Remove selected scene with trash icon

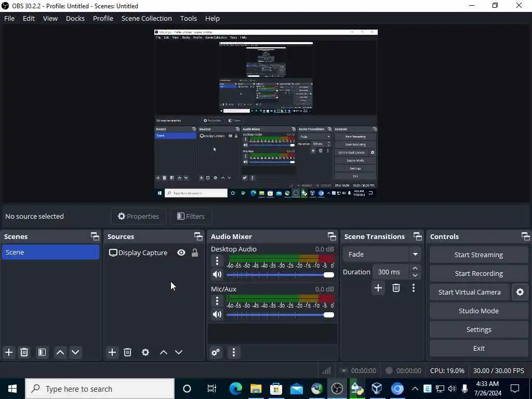pyautogui.click(x=24, y=352)
